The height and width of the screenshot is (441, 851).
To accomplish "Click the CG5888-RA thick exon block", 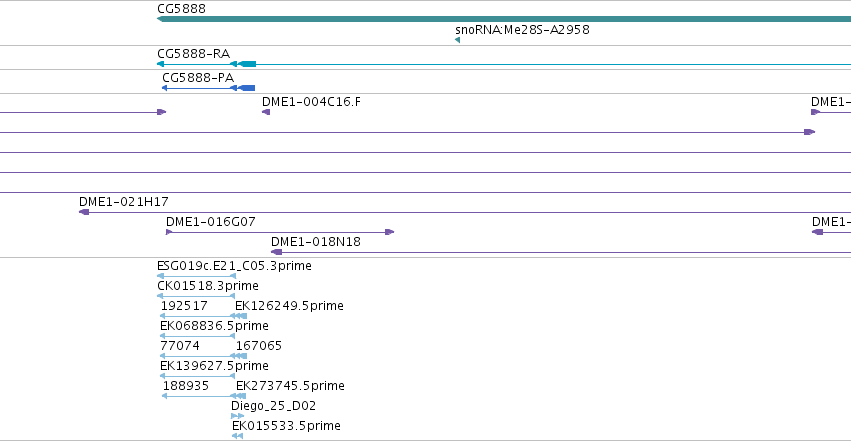I will pyautogui.click(x=247, y=64).
